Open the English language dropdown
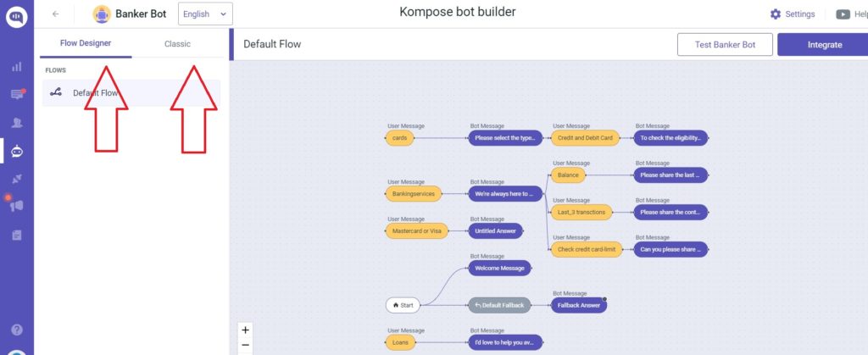This screenshot has height=355, width=868. (205, 14)
